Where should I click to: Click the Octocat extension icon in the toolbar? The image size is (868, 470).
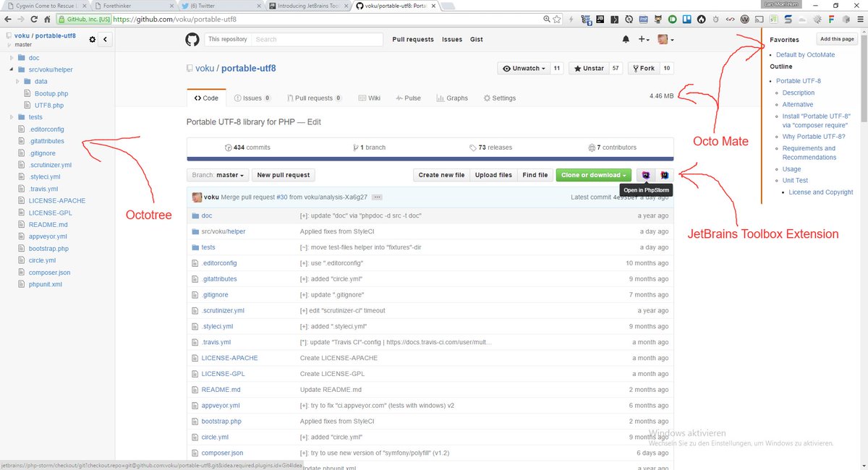658,20
